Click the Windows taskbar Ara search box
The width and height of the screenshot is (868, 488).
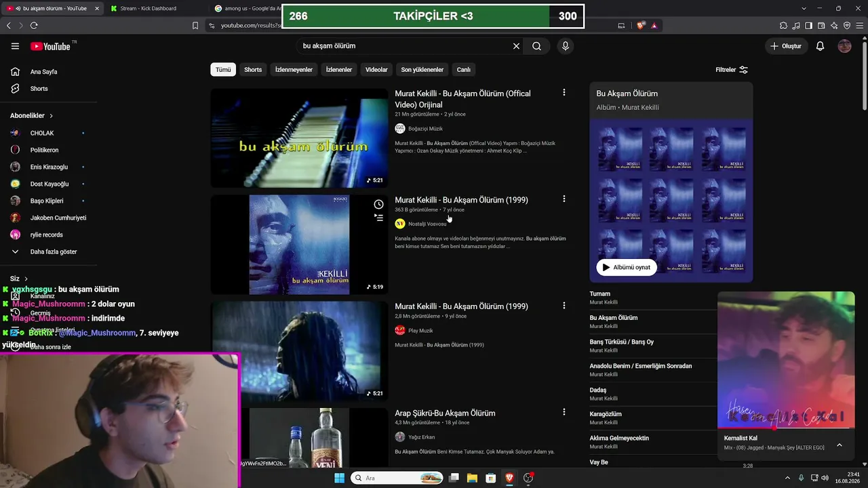coord(397,478)
